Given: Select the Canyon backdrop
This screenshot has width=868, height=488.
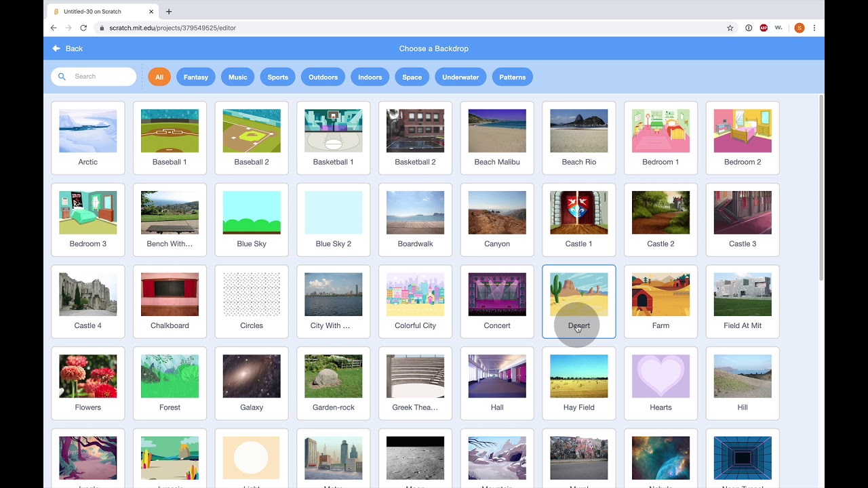Looking at the screenshot, I should [497, 220].
